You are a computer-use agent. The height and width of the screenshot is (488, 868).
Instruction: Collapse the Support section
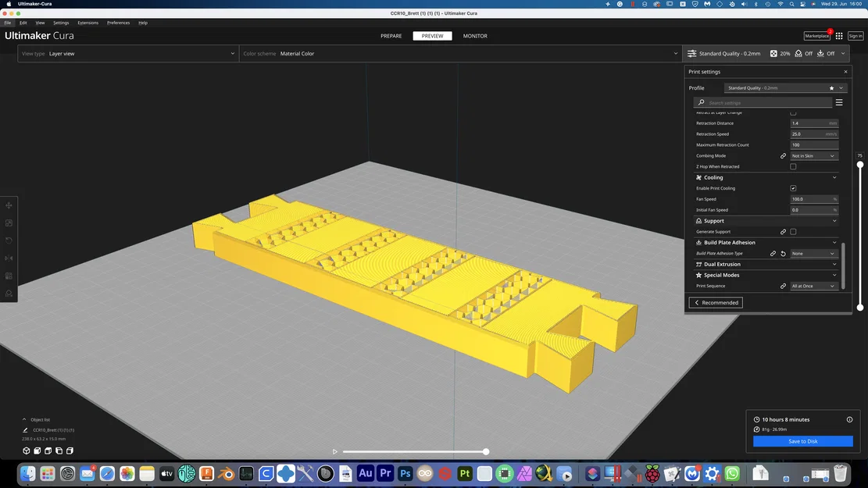coord(766,221)
